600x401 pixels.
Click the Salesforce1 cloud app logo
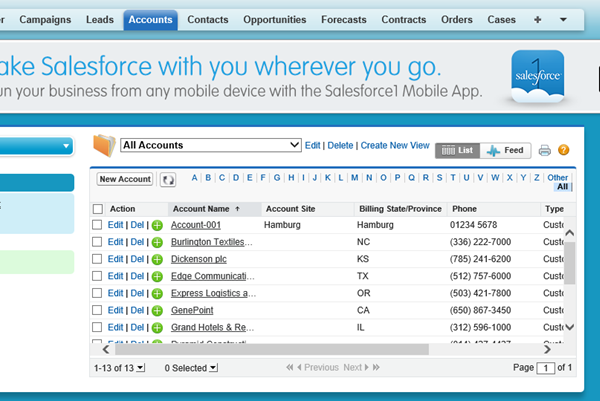point(538,77)
